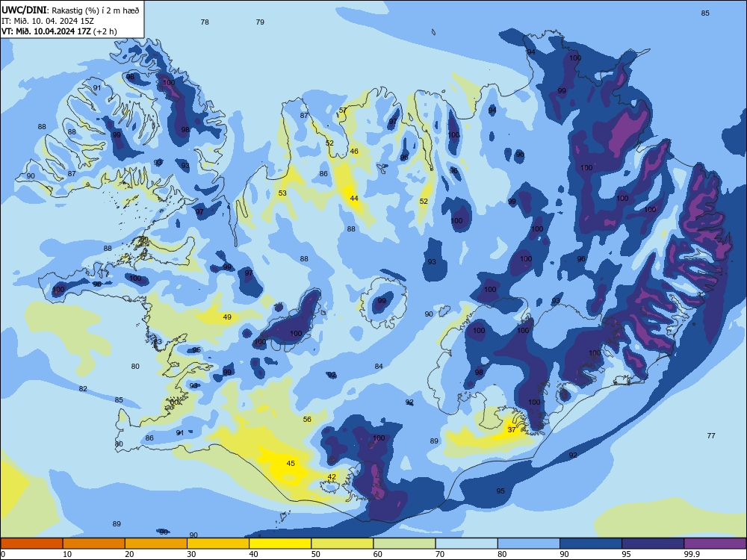Click the humidity value 84 on the map

coord(379,366)
